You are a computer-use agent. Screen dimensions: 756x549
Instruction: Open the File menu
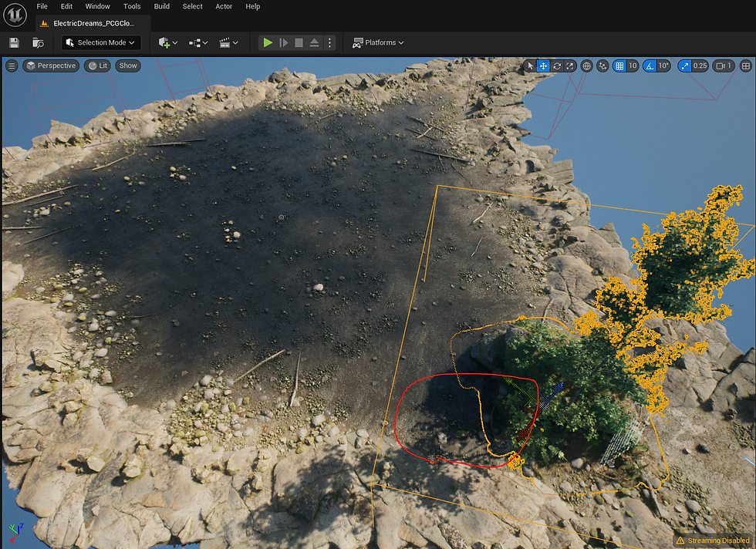[x=42, y=6]
